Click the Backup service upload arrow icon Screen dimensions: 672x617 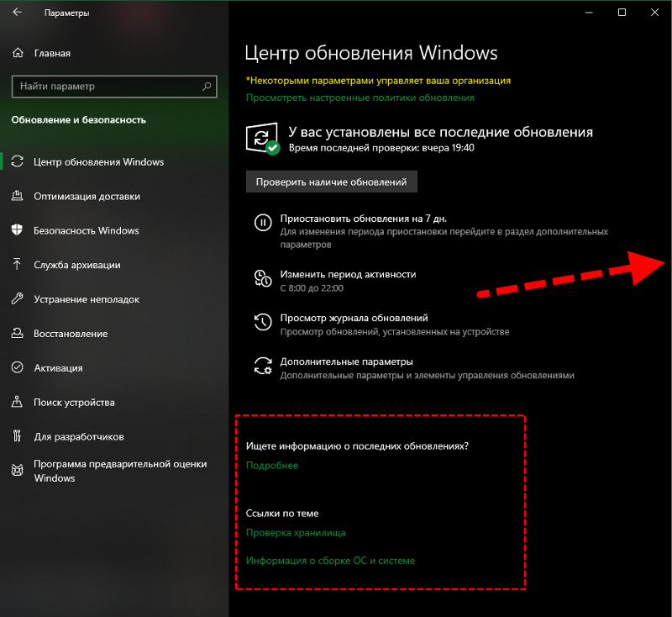click(x=17, y=264)
